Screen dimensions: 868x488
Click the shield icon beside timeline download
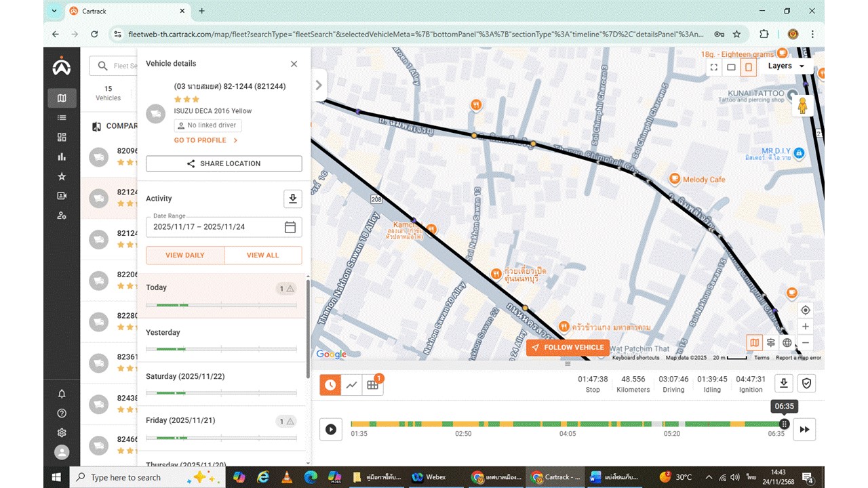pyautogui.click(x=806, y=384)
